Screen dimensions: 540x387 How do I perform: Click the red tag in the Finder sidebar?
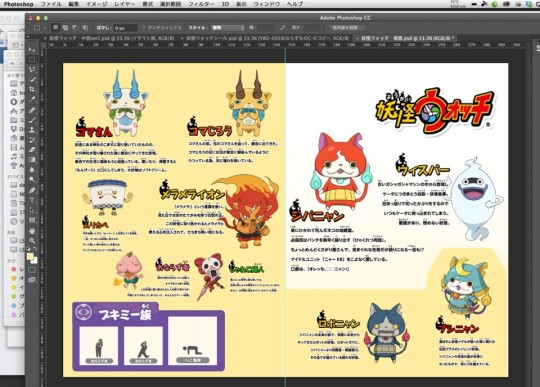pyautogui.click(x=14, y=269)
